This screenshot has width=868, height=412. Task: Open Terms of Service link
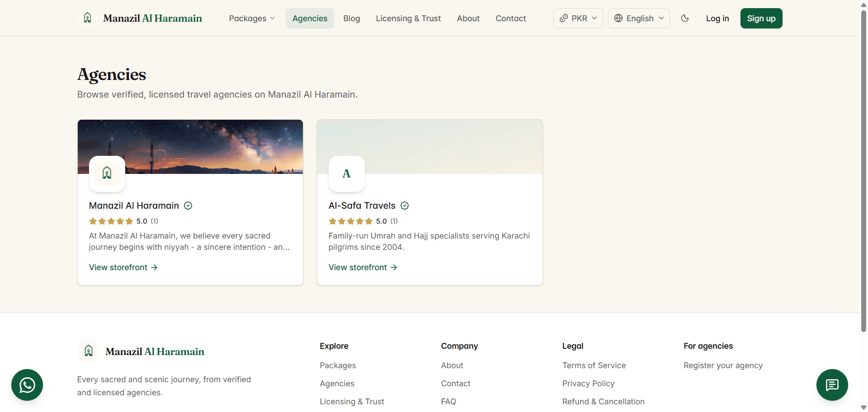(x=594, y=365)
